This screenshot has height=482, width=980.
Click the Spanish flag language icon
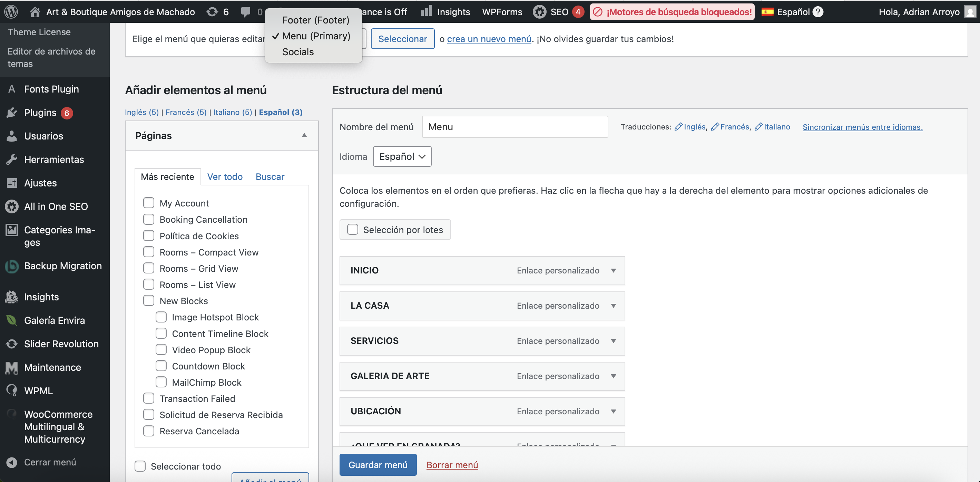click(x=767, y=12)
